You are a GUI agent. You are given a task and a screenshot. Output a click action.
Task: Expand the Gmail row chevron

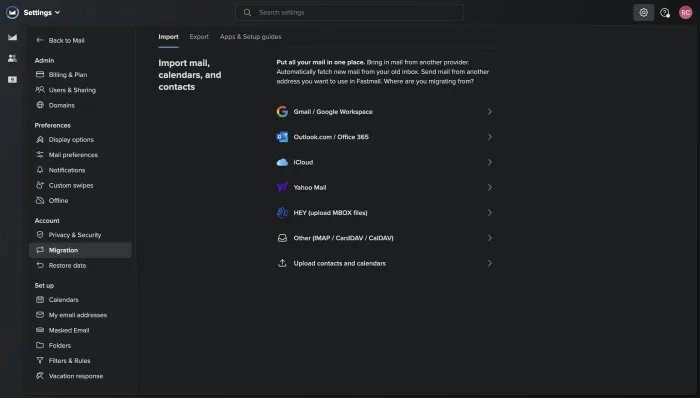coord(490,112)
